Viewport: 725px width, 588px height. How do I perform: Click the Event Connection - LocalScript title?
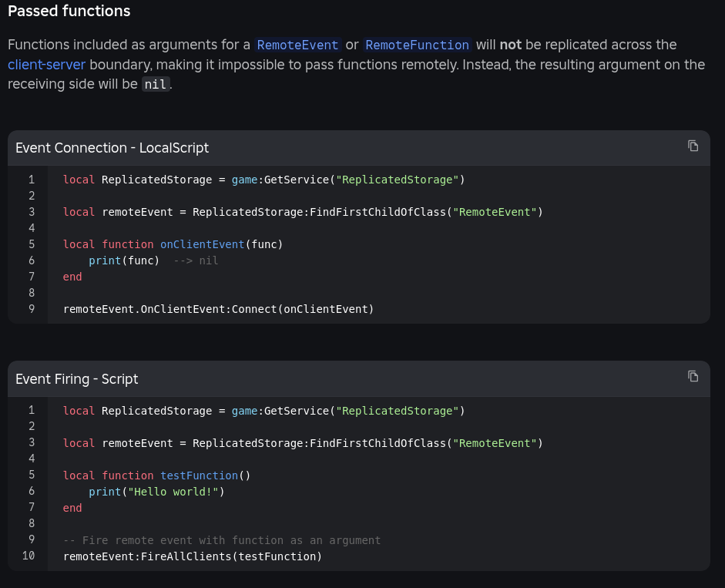[x=112, y=148]
